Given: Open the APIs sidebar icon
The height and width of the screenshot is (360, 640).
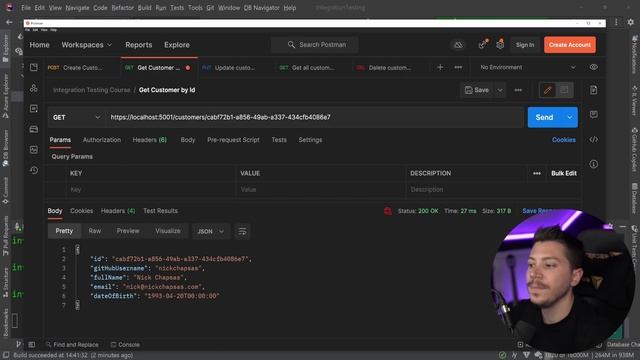Looking at the screenshot, I should 34,88.
